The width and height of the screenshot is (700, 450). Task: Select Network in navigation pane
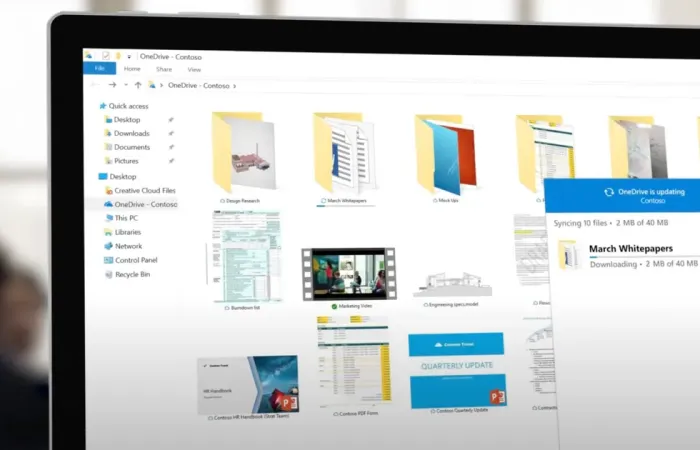(123, 246)
